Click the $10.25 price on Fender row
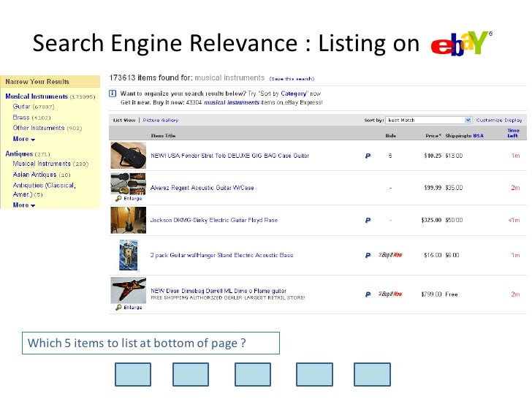Viewport: 532px width, 399px height. pyautogui.click(x=433, y=156)
